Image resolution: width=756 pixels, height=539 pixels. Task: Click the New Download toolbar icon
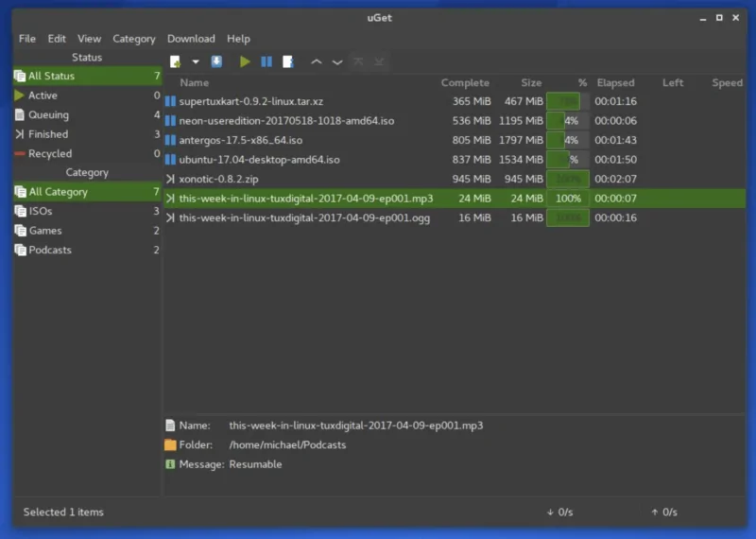176,61
